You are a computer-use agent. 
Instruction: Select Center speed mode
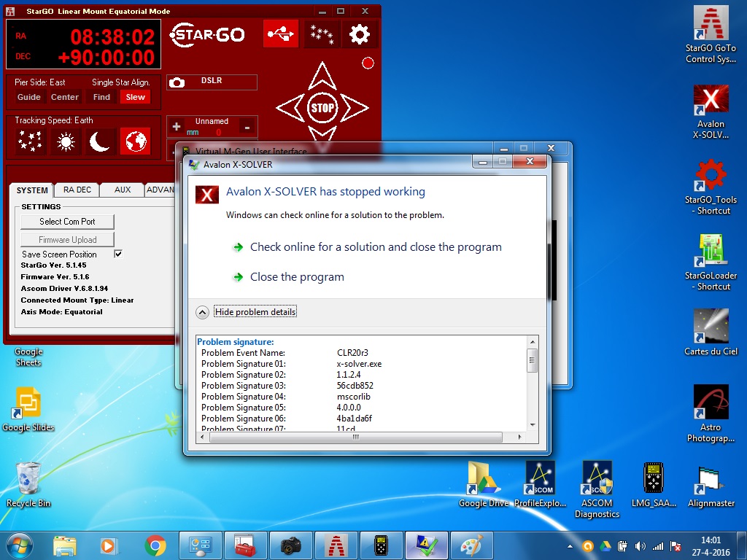point(65,97)
